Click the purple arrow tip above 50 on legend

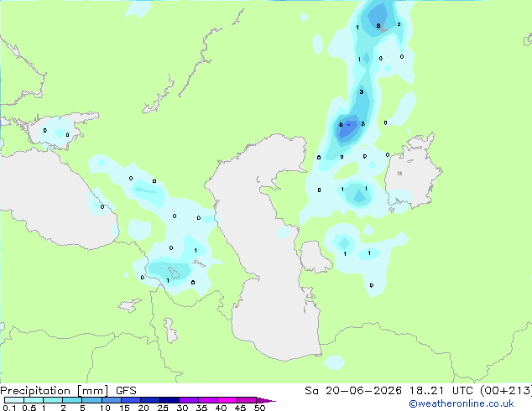click(x=266, y=400)
